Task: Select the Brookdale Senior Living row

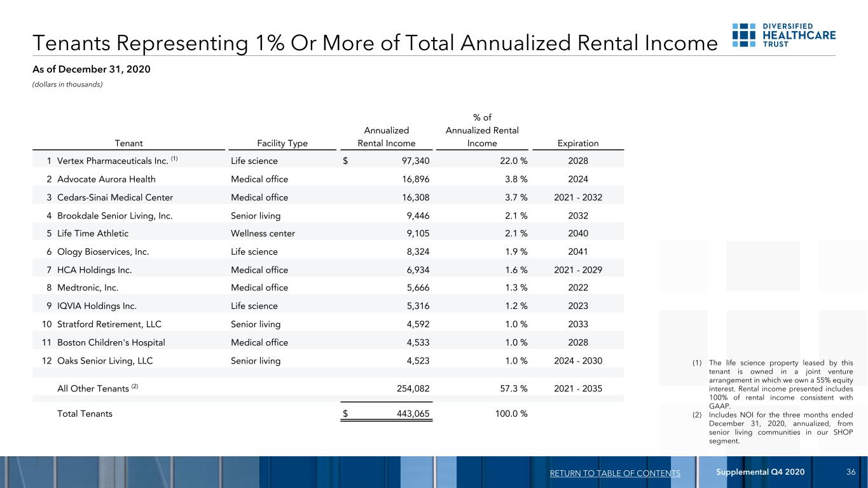Action: 328,215
